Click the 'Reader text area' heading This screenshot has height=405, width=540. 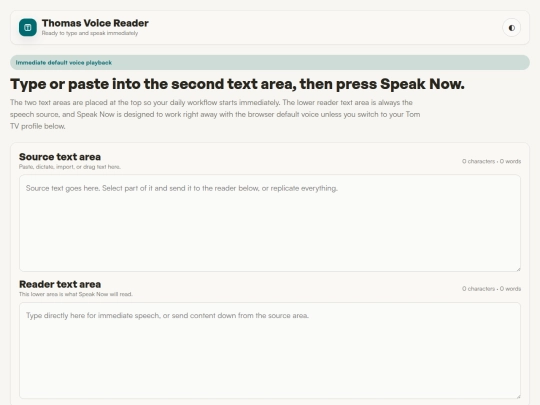(60, 284)
